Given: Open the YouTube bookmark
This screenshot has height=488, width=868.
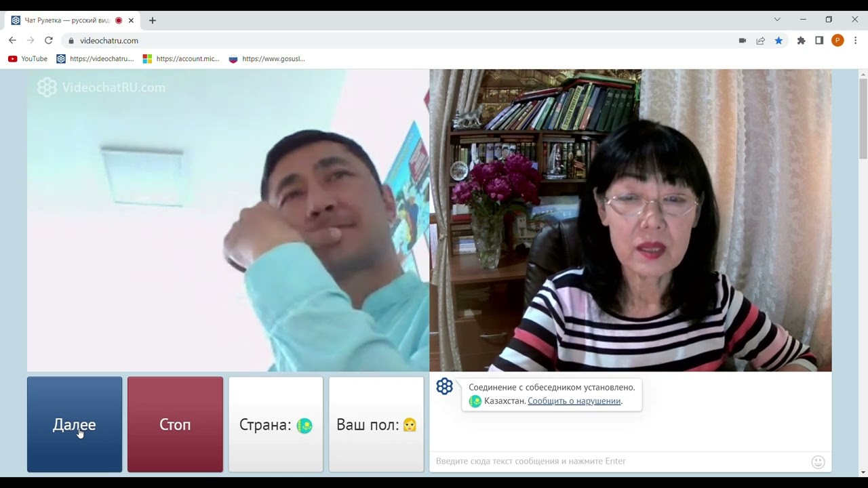Looking at the screenshot, I should point(28,59).
